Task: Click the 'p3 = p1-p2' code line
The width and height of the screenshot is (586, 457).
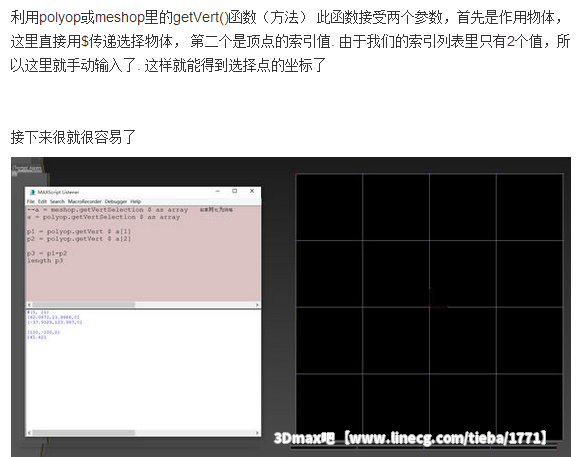Action: pos(47,253)
